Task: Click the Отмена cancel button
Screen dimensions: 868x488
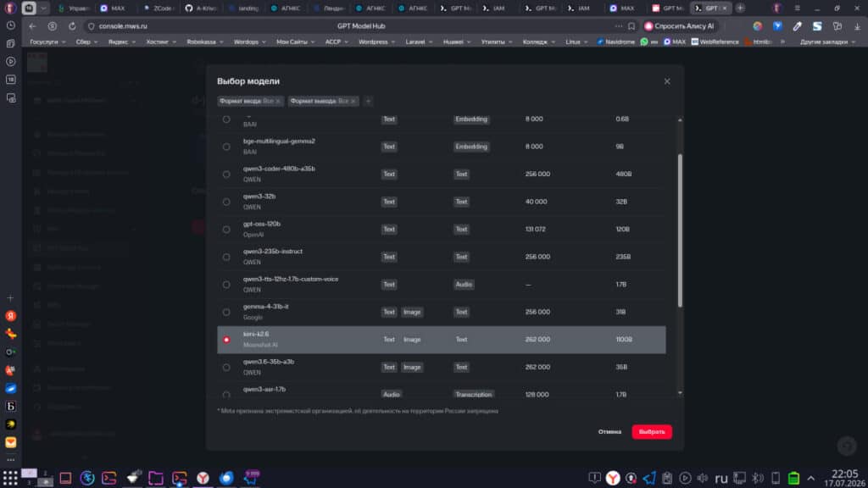Action: [x=609, y=431]
